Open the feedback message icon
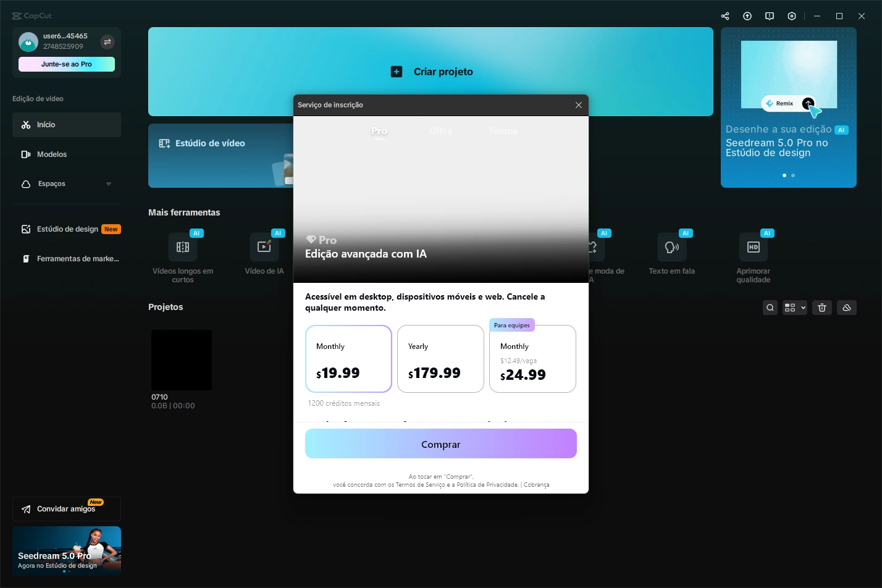Viewport: 882px width, 588px height. point(770,16)
